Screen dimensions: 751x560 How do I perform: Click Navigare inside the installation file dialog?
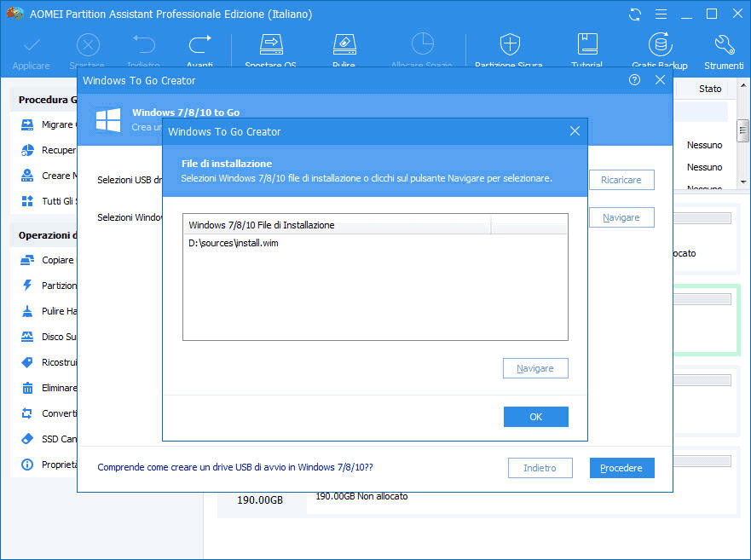click(x=535, y=368)
